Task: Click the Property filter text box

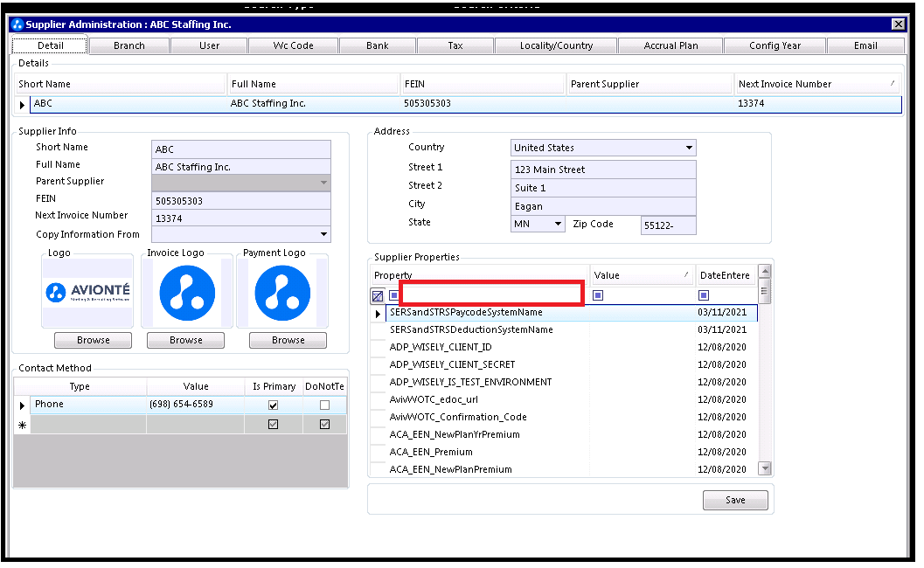Action: click(492, 294)
